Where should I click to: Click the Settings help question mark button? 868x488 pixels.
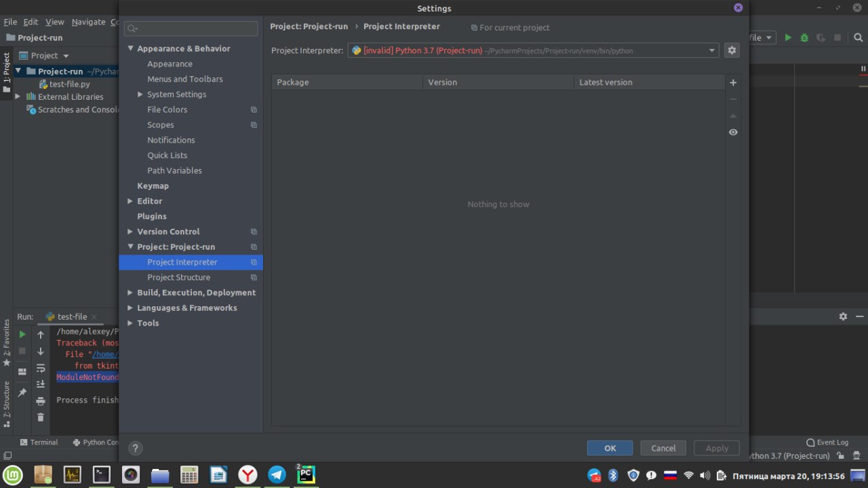click(136, 448)
